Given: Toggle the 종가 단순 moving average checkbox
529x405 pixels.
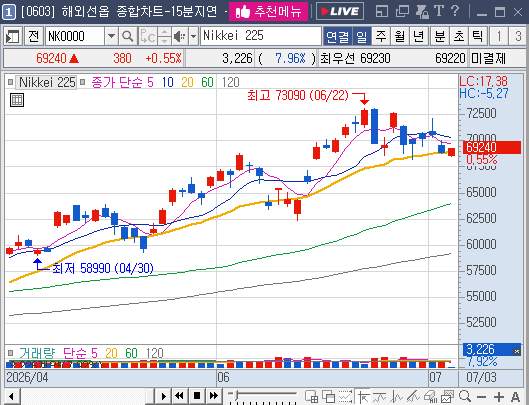Looking at the screenshot, I should coord(83,82).
